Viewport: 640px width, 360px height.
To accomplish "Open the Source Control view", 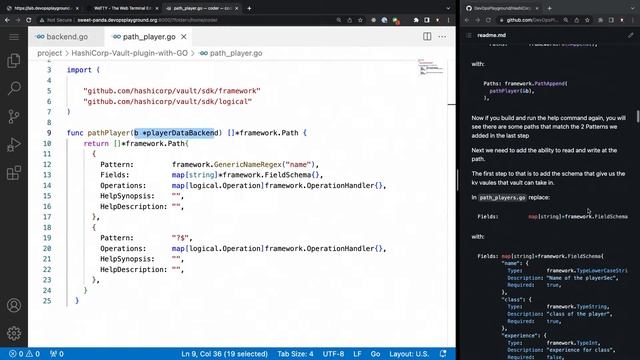I will tap(14, 117).
